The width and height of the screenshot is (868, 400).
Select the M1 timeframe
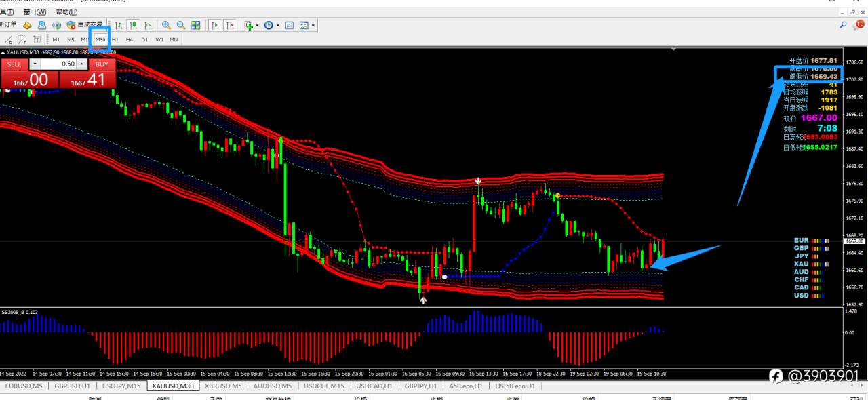(56, 39)
